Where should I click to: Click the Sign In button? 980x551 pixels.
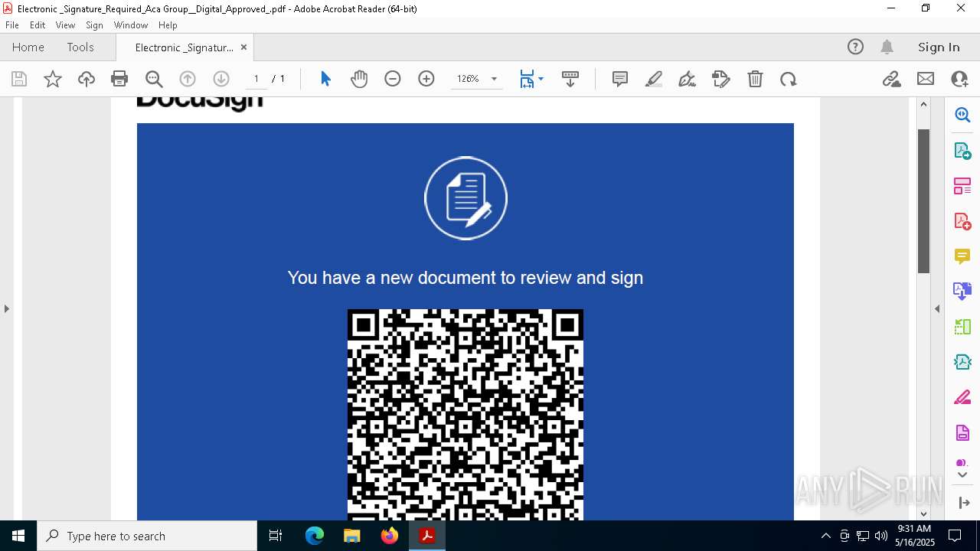point(939,47)
